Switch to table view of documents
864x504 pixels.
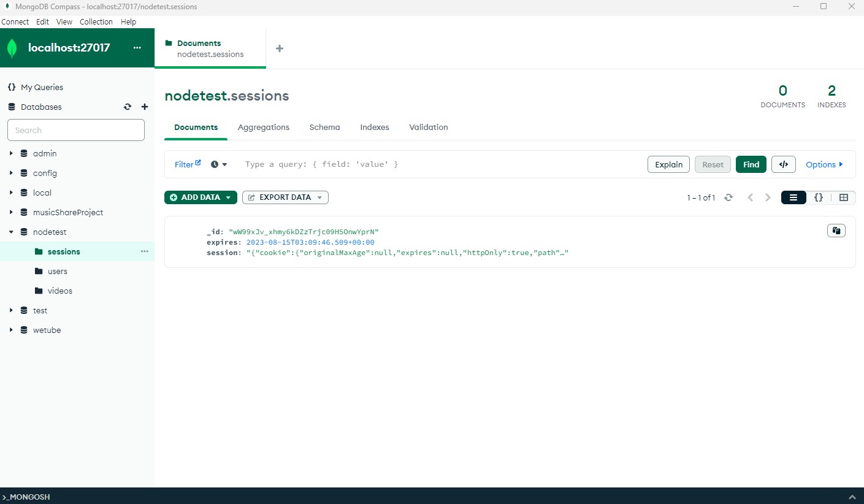[x=844, y=197]
